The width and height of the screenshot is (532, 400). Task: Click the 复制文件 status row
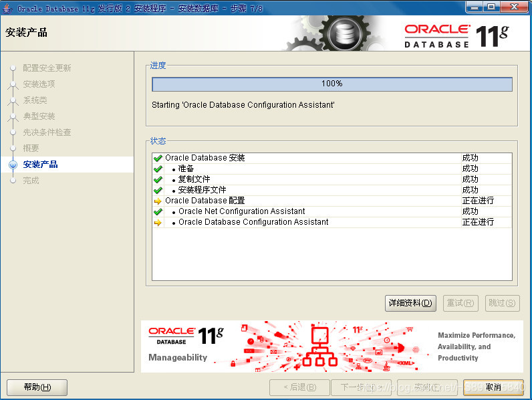tap(332, 179)
